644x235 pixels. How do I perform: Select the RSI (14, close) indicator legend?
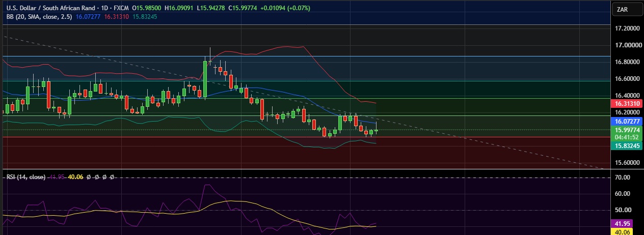[x=26, y=177]
